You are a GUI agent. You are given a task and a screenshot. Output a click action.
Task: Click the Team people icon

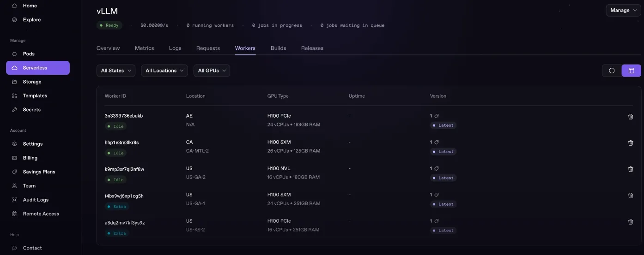14,186
